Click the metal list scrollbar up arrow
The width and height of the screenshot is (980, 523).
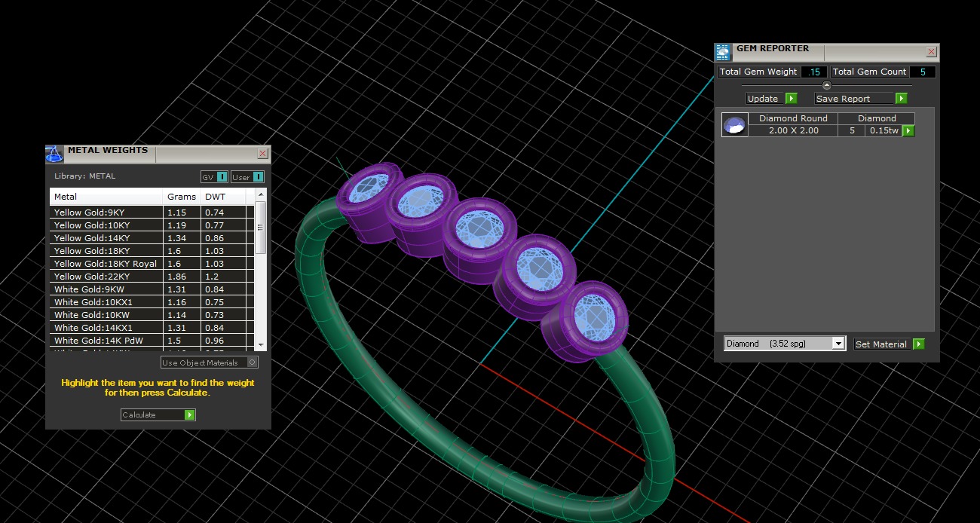pos(260,196)
